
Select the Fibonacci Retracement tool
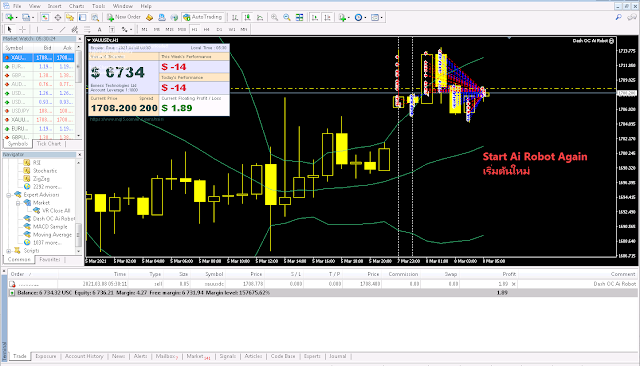coord(87,29)
